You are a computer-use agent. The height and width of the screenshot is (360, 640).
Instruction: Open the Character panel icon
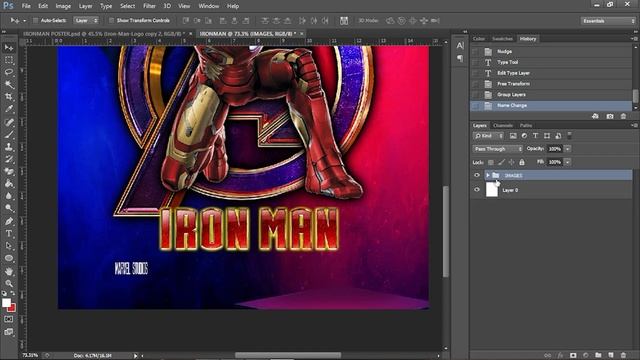pyautogui.click(x=460, y=46)
